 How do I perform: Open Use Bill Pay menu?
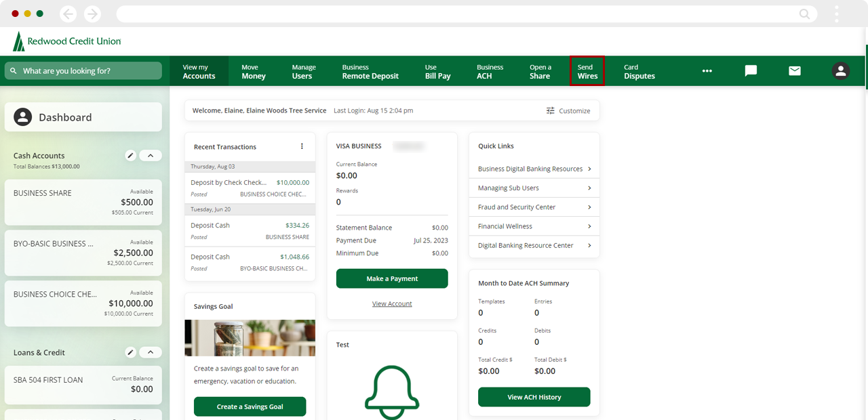tap(437, 71)
